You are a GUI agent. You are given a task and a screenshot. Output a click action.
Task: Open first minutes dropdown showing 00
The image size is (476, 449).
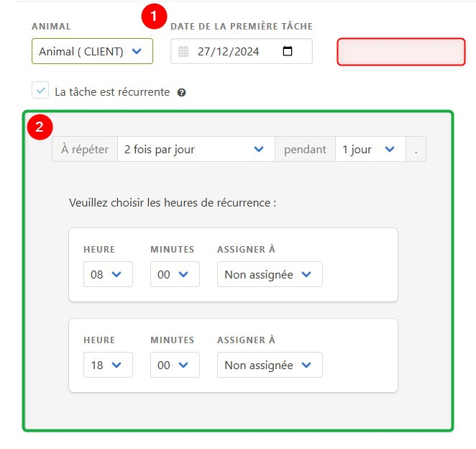[x=175, y=274]
